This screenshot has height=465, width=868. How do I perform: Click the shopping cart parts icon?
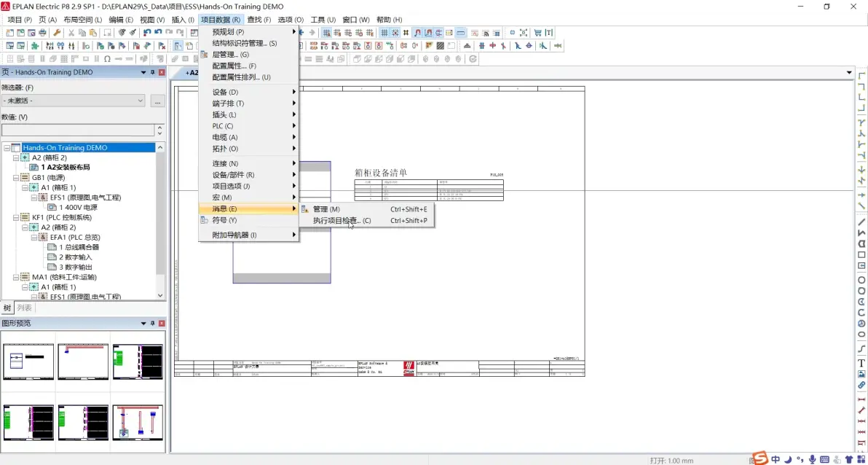(537, 33)
